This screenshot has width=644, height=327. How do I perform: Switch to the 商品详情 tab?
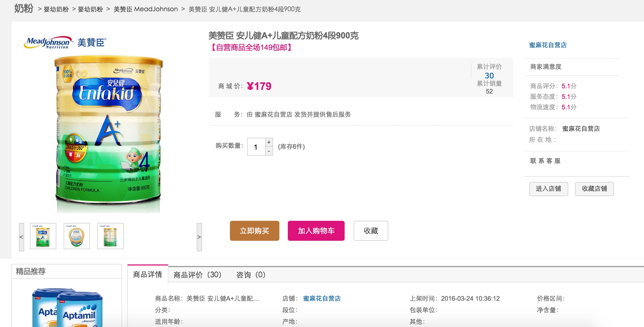click(148, 274)
